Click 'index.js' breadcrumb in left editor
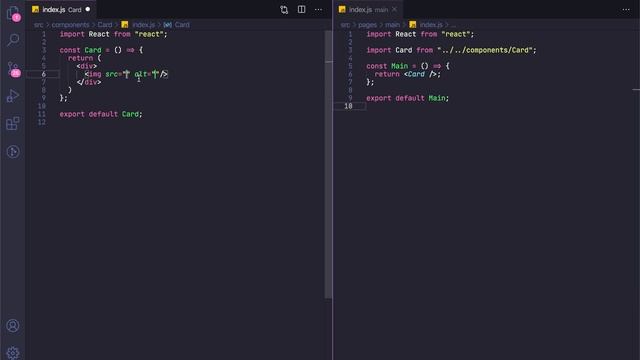This screenshot has width=640, height=360. [x=144, y=25]
